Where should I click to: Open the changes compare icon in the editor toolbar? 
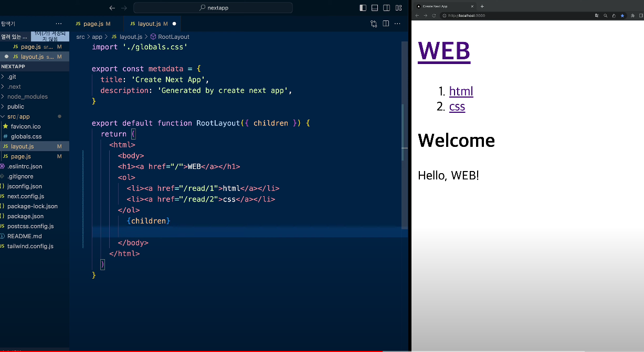374,24
